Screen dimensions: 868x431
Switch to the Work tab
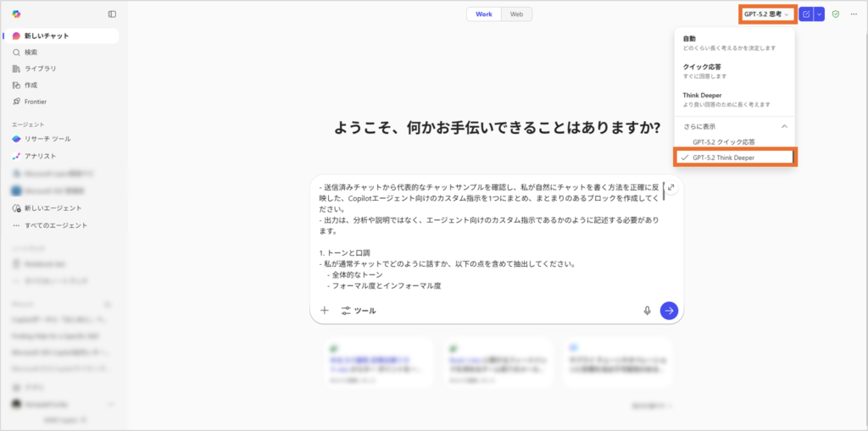tap(483, 14)
